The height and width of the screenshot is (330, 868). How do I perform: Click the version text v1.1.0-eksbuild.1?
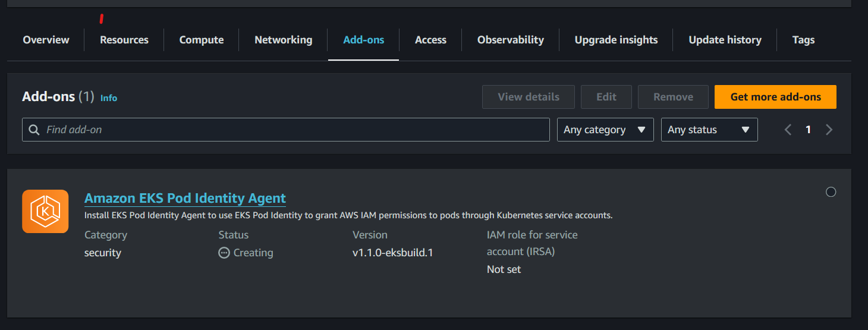pyautogui.click(x=392, y=253)
